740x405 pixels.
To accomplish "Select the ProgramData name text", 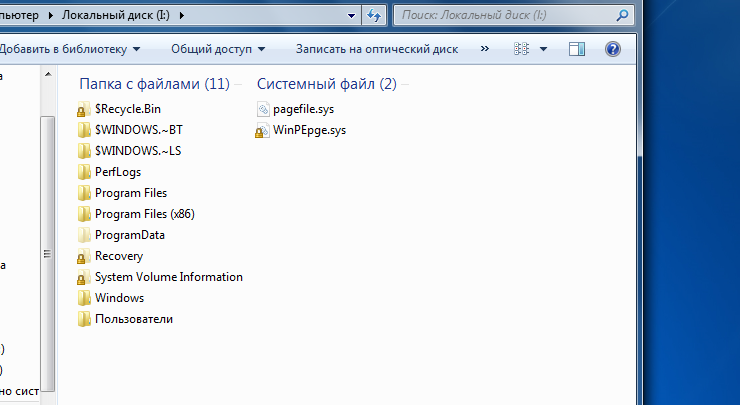I will tap(130, 235).
